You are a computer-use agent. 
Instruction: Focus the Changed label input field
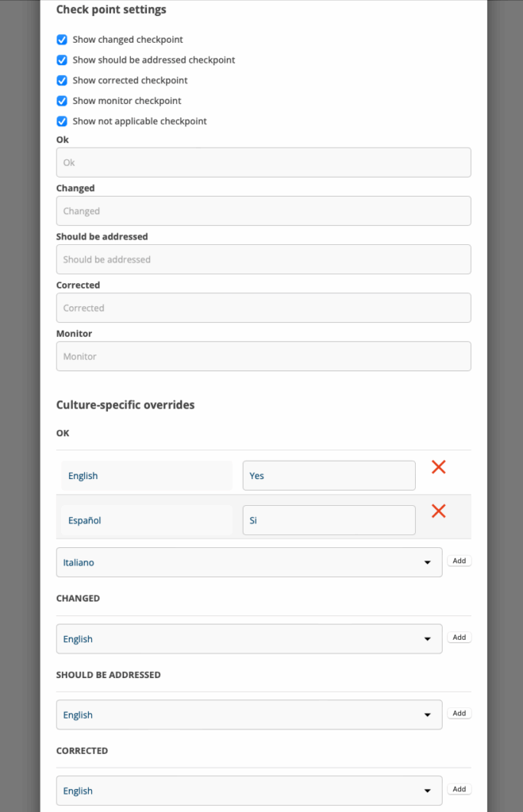pyautogui.click(x=263, y=211)
